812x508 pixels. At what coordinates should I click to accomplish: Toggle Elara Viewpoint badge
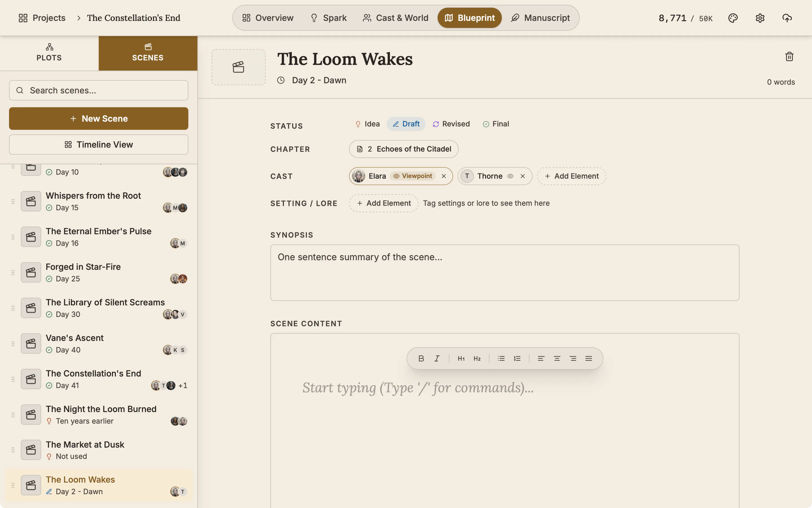click(413, 176)
